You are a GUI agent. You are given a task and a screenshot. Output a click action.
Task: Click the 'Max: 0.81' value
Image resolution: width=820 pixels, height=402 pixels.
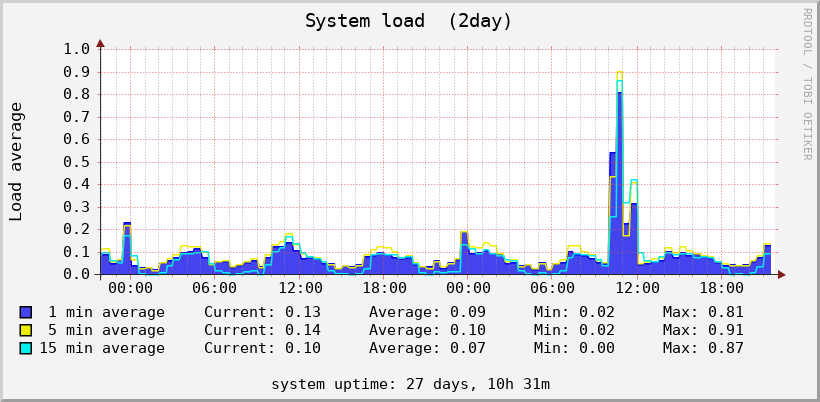703,313
